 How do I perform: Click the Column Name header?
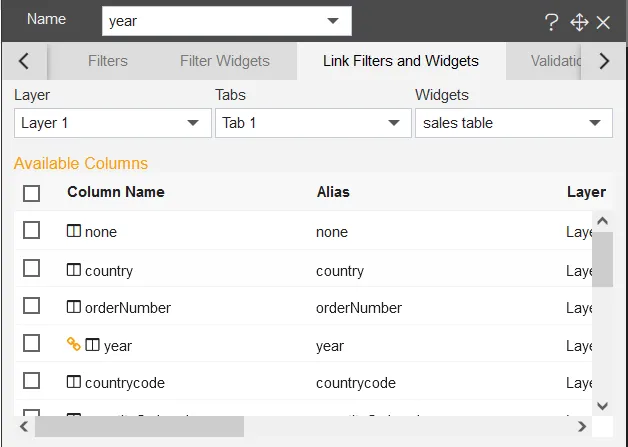116,192
